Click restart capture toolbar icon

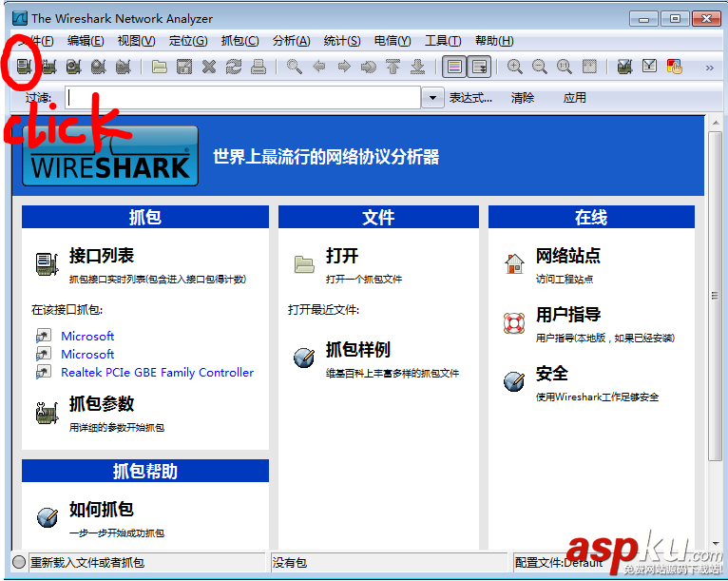click(123, 67)
